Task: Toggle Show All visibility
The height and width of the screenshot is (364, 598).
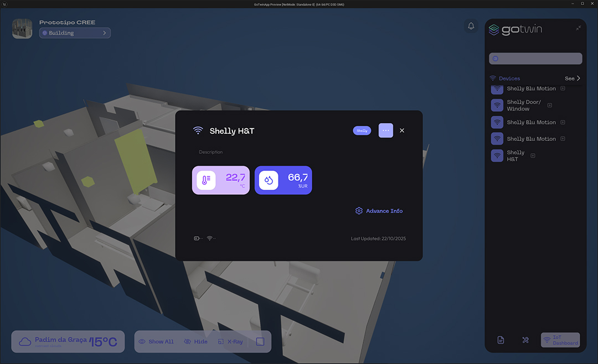Action: (x=156, y=342)
